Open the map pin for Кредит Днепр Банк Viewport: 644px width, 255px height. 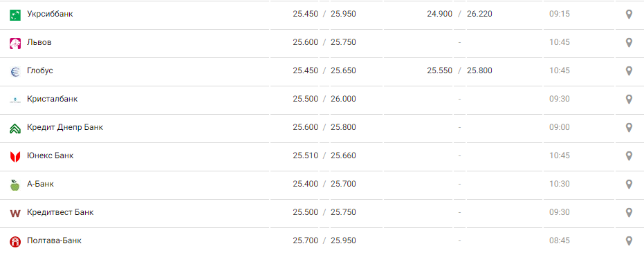pos(628,128)
